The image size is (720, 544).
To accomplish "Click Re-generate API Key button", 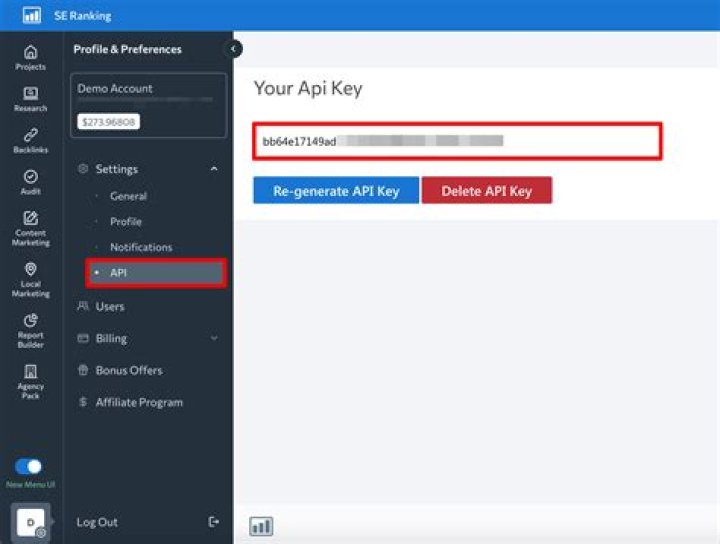I will [336, 190].
